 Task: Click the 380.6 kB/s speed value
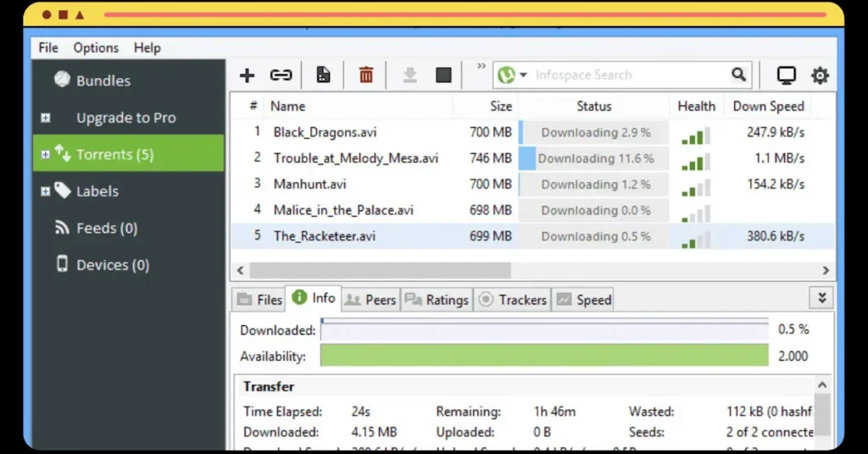776,236
